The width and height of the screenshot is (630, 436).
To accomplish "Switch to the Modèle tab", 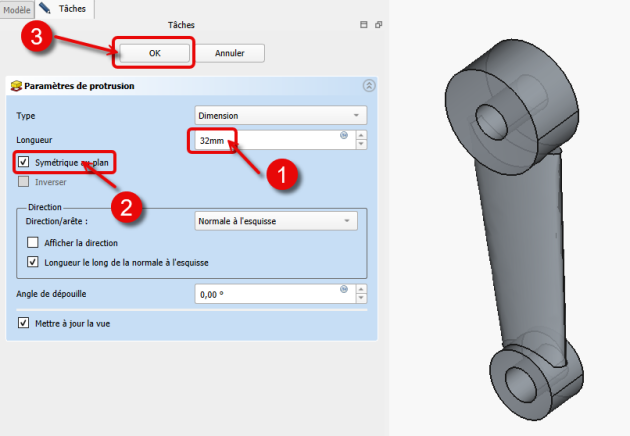I will pyautogui.click(x=17, y=8).
